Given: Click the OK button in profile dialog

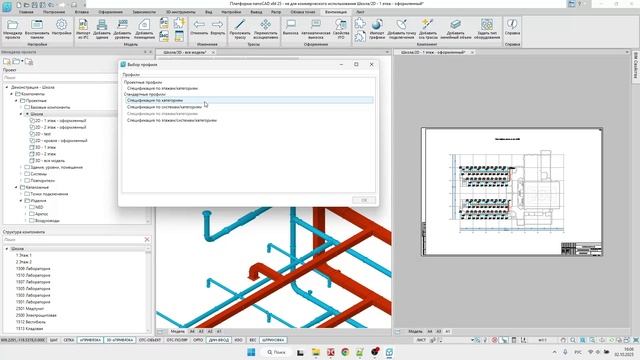Looking at the screenshot, I should [x=364, y=200].
